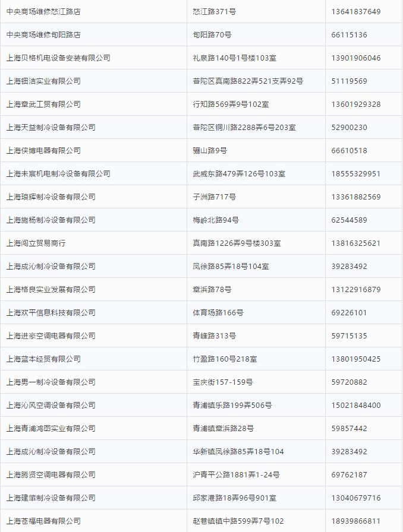Click phone number 15021848400
The height and width of the screenshot is (532, 403).
point(356,405)
